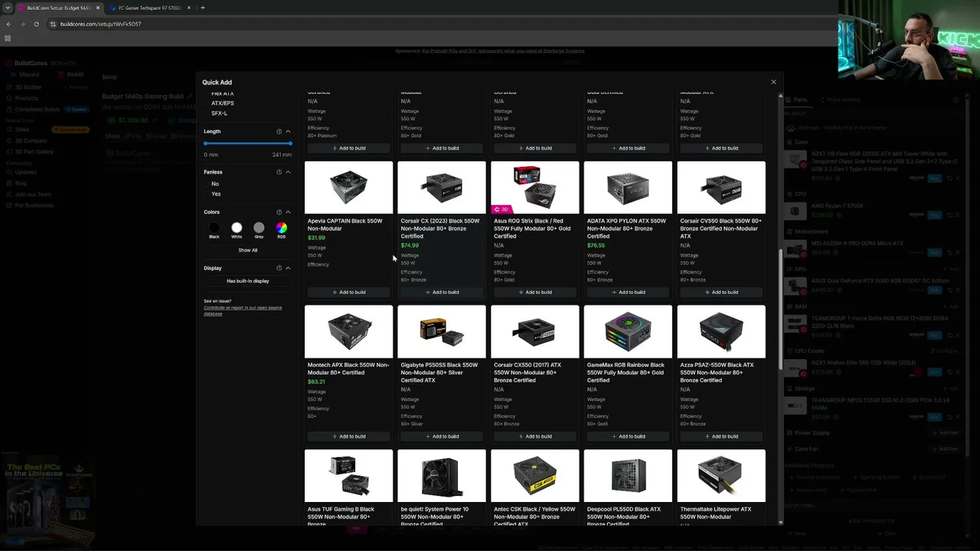Viewport: 980px width, 551px height.
Task: Open Corsair CV550 product image
Action: point(721,187)
